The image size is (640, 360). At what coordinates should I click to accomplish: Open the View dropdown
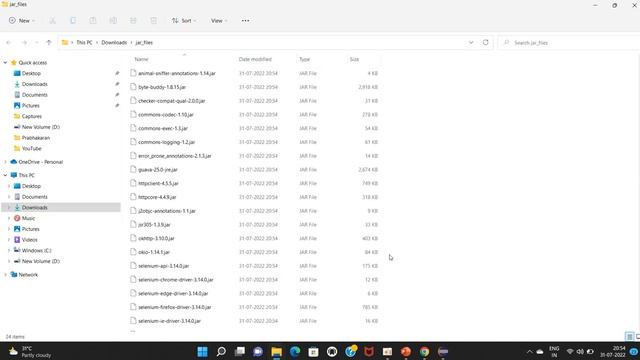(x=219, y=20)
